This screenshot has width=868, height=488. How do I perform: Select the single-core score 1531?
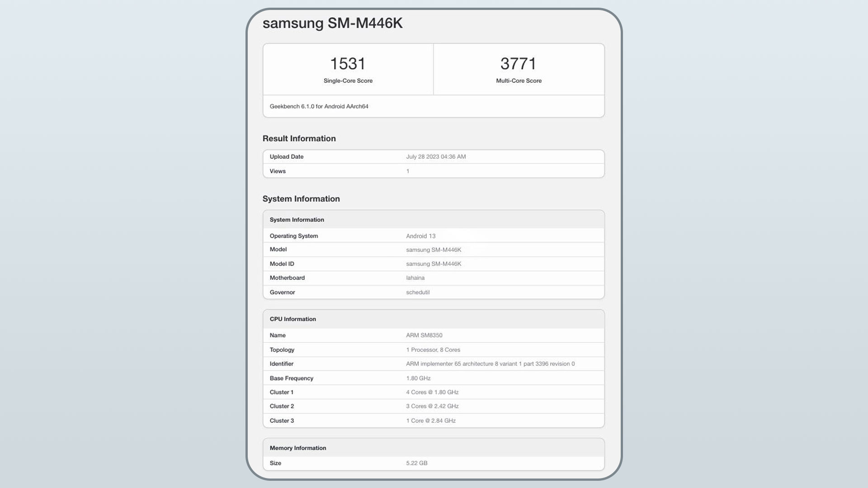tap(348, 64)
